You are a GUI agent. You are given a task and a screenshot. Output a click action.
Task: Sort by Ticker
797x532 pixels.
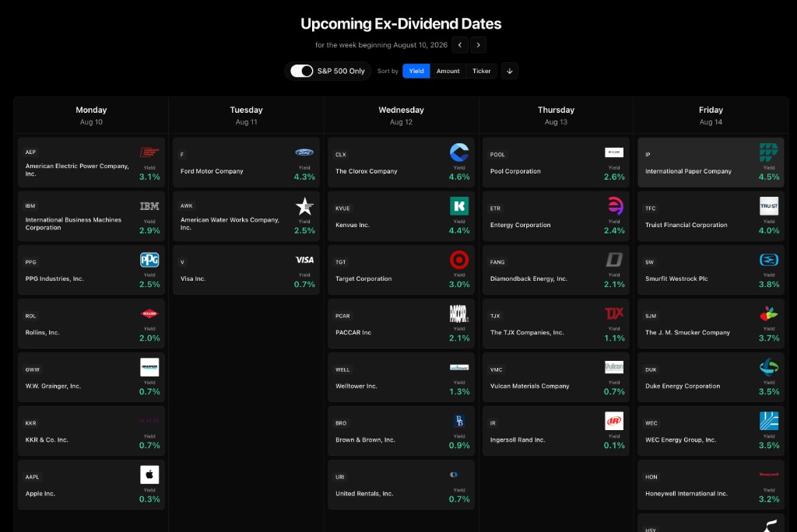point(481,71)
